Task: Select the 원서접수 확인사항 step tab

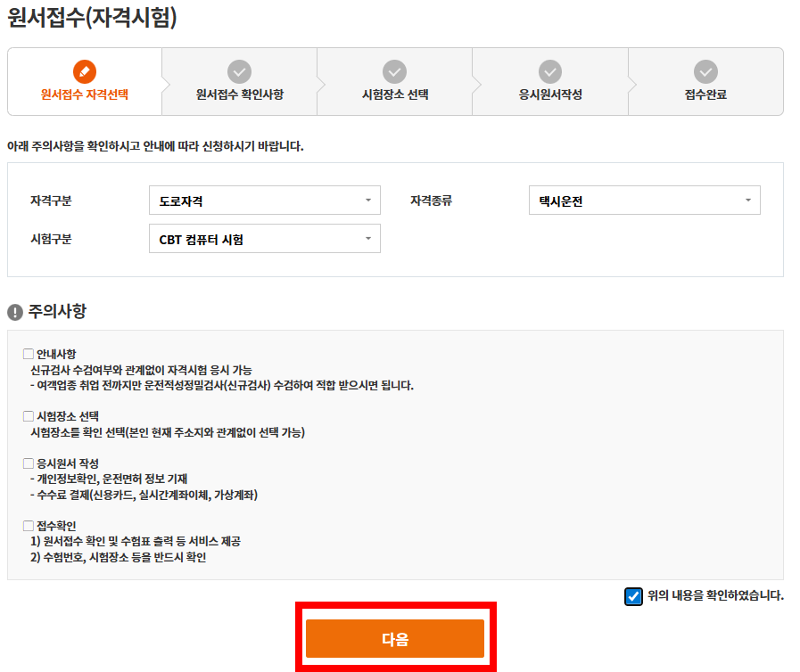Action: coord(239,82)
